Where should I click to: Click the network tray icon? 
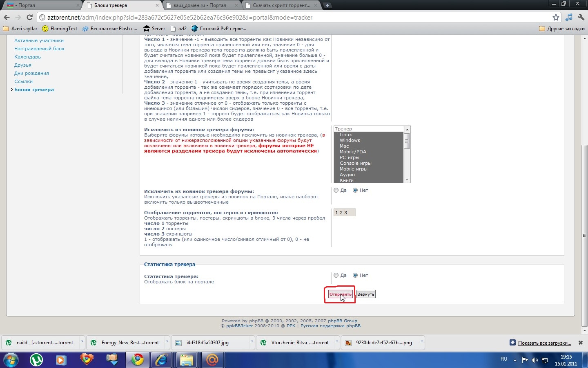[545, 360]
